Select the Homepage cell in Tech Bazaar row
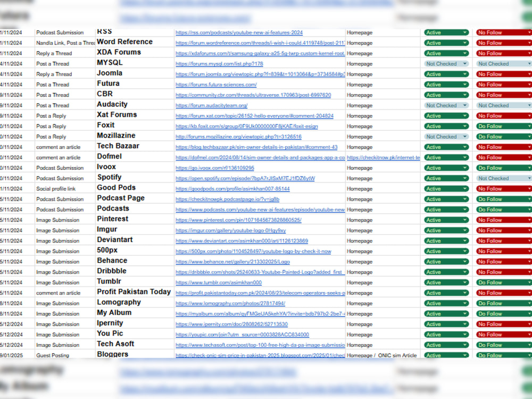532x399 pixels. tap(383, 147)
